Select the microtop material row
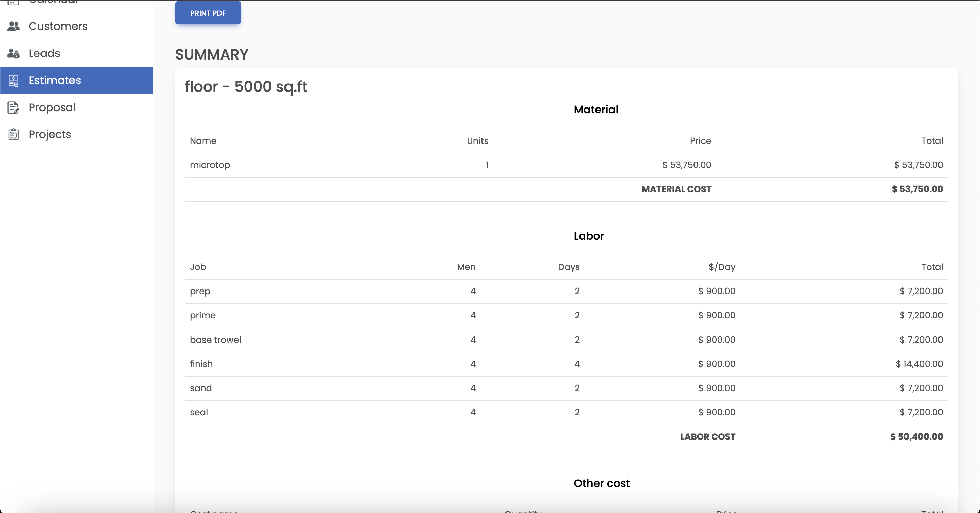The height and width of the screenshot is (513, 980). point(210,165)
